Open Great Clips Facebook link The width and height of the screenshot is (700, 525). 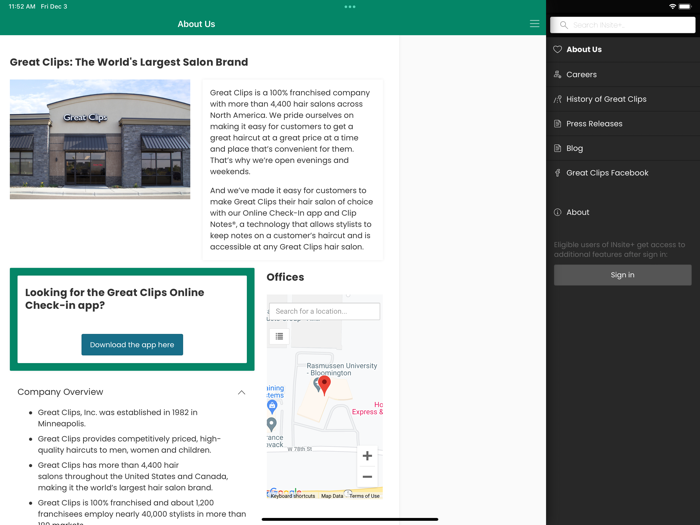click(x=623, y=173)
